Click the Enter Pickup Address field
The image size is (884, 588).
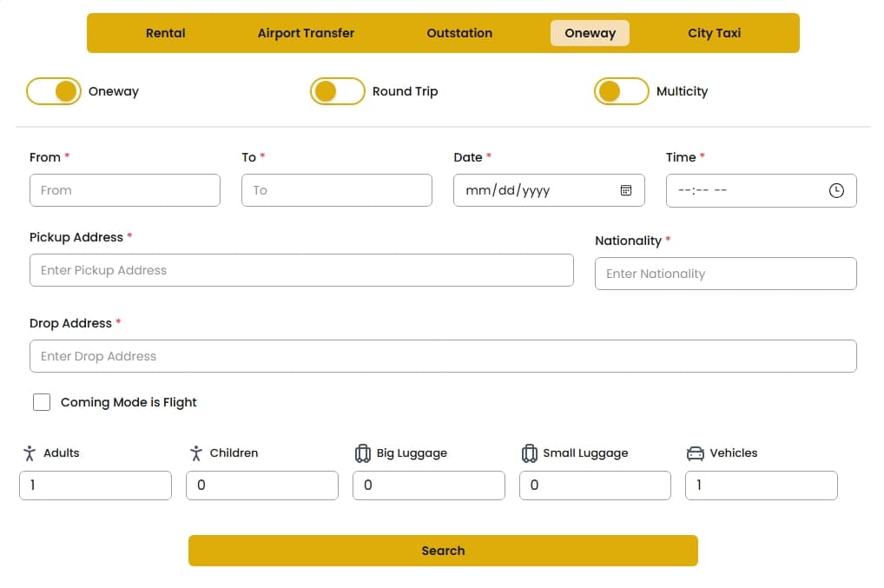pos(301,270)
